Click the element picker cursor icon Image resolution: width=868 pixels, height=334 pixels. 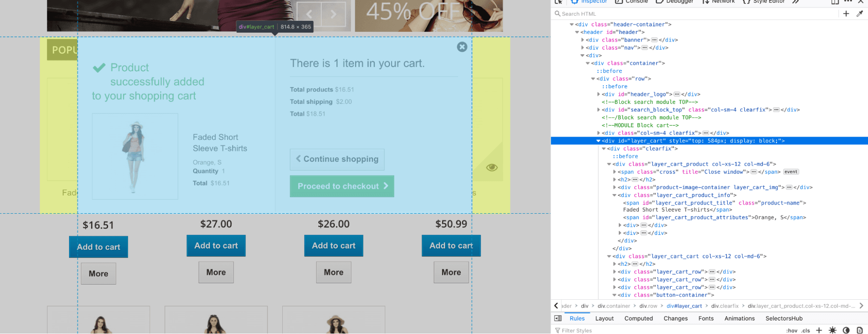(558, 2)
